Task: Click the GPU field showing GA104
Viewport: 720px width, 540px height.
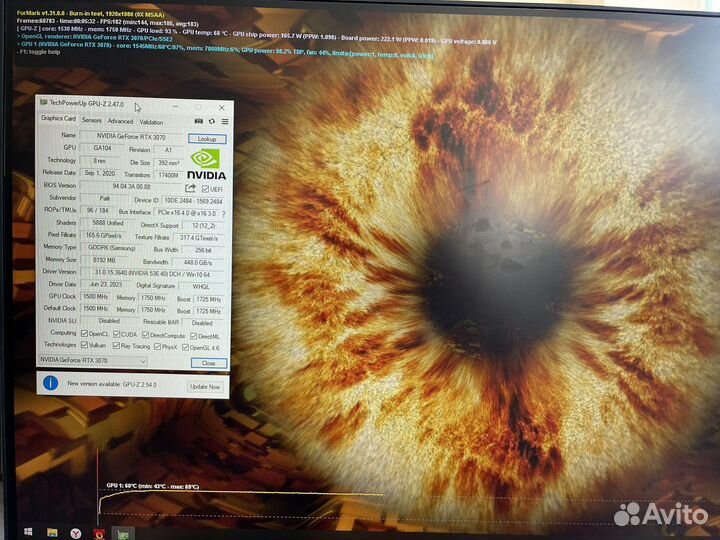Action: (102, 148)
